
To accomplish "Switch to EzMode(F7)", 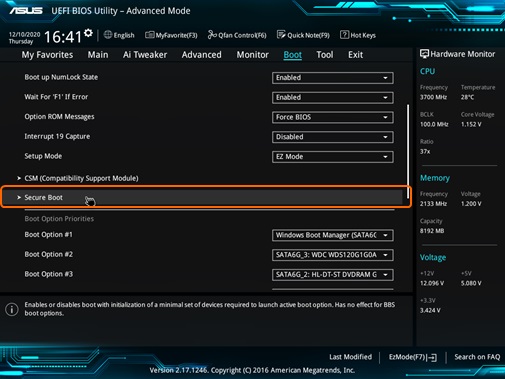I will [413, 357].
